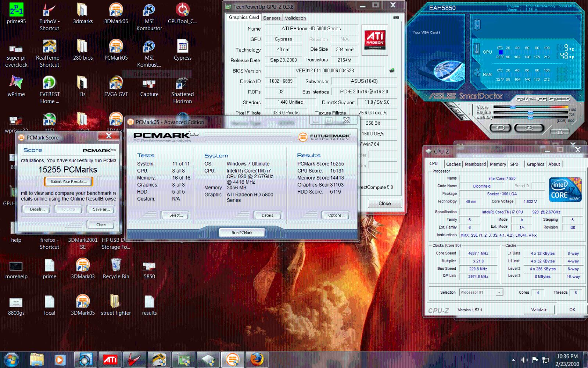
Task: Open the Graphics tab in CPU-Z
Action: tap(535, 164)
